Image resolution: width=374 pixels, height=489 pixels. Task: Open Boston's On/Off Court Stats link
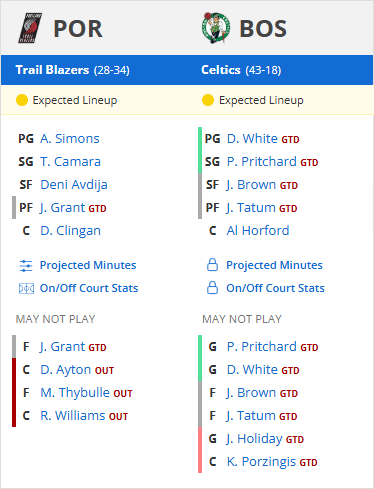[x=275, y=288]
